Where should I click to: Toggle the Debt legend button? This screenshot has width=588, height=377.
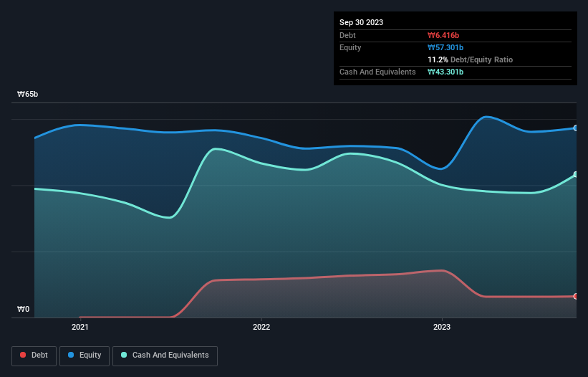tap(34, 355)
